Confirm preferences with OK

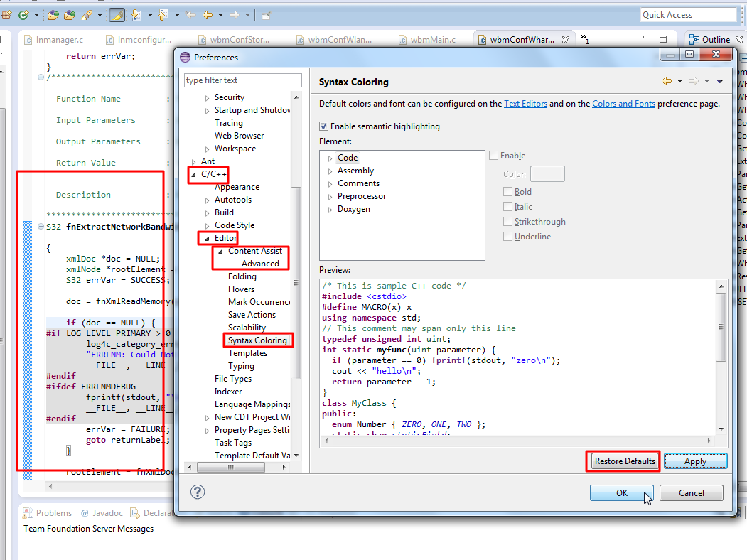(x=621, y=493)
